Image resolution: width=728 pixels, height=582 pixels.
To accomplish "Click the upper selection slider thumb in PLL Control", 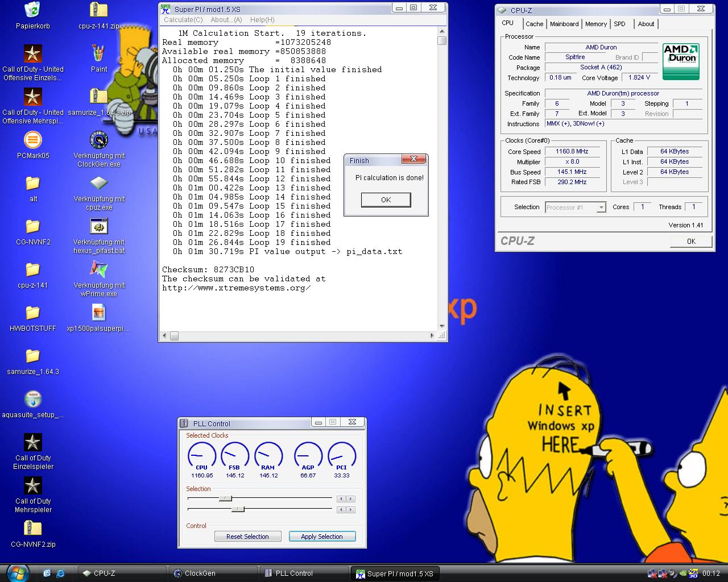I will [225, 498].
